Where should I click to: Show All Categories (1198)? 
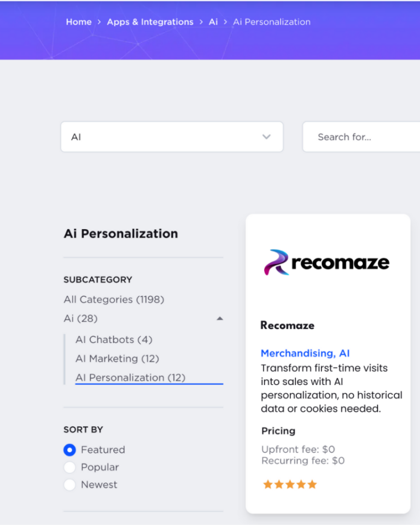[x=114, y=300]
